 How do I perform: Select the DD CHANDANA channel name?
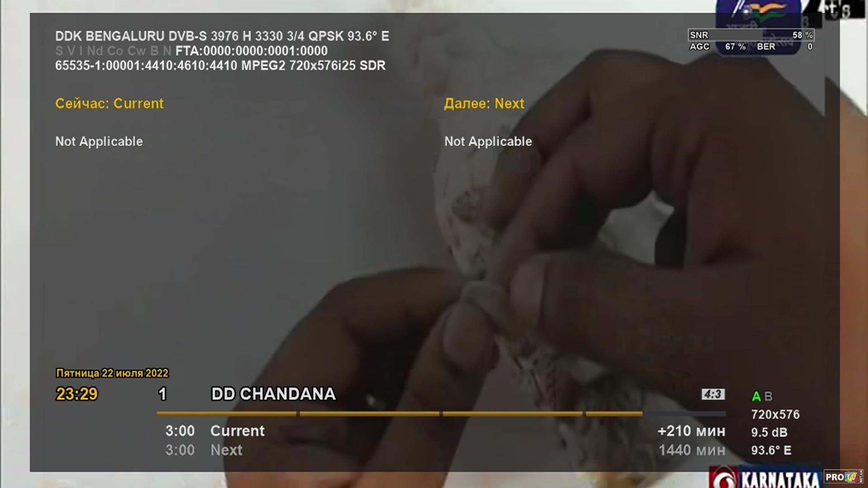pyautogui.click(x=274, y=394)
